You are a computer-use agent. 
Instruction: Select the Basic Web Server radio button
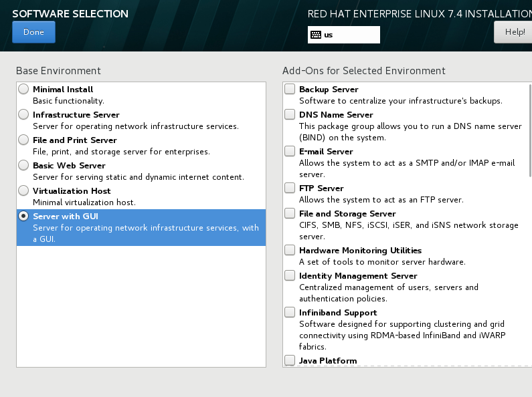[x=23, y=165]
